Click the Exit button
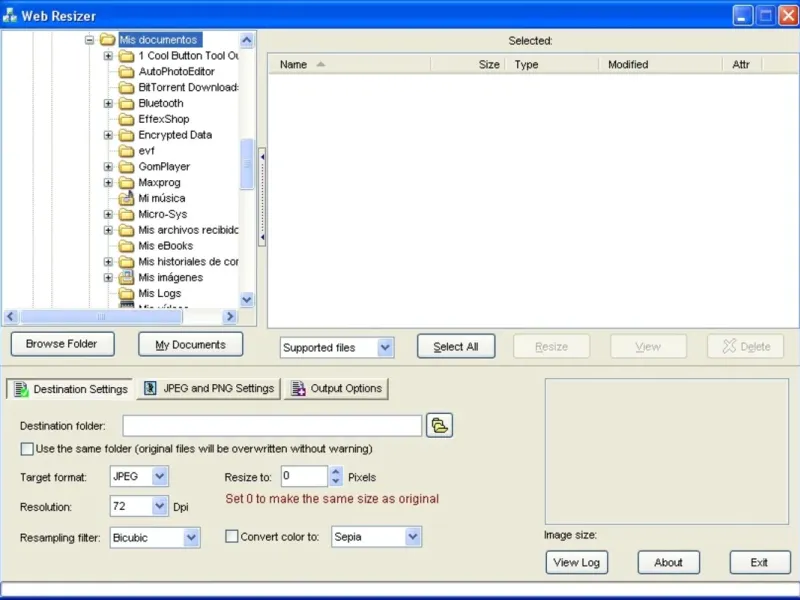Viewport: 800px width, 600px height. tap(760, 562)
